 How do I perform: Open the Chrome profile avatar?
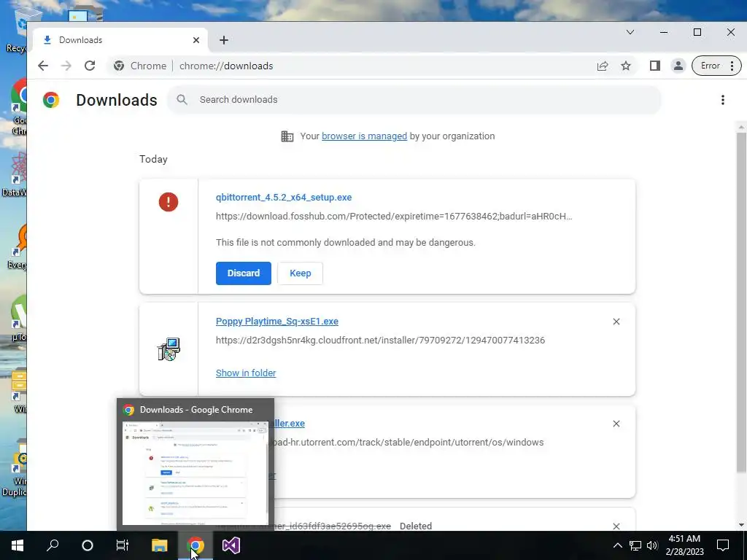pos(678,66)
